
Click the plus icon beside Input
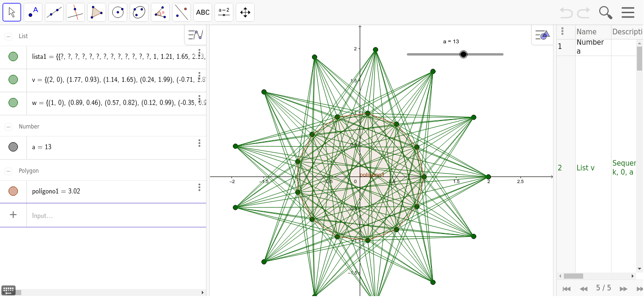click(13, 215)
